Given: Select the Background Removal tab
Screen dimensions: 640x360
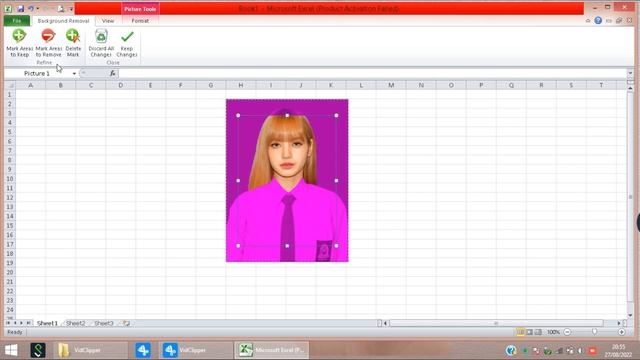Looking at the screenshot, I should click(63, 20).
